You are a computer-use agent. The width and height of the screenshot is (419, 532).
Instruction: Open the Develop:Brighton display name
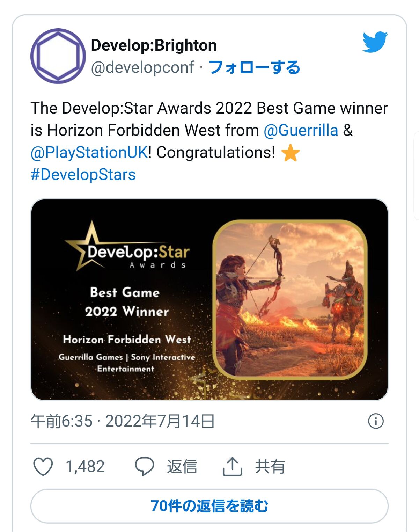pyautogui.click(x=154, y=45)
